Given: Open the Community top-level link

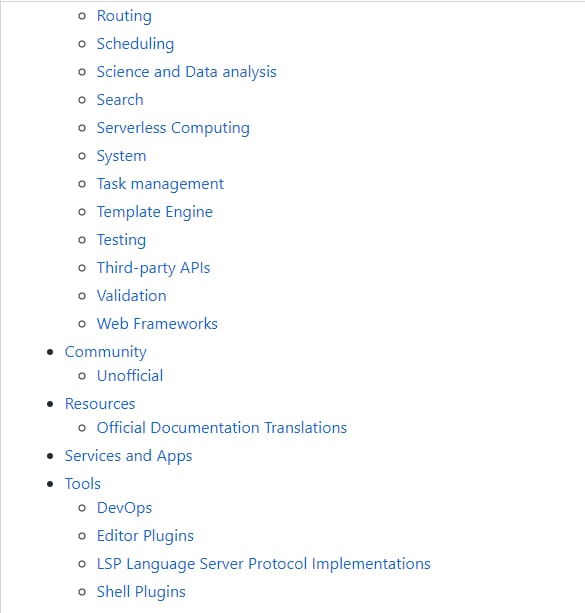Looking at the screenshot, I should point(106,352).
